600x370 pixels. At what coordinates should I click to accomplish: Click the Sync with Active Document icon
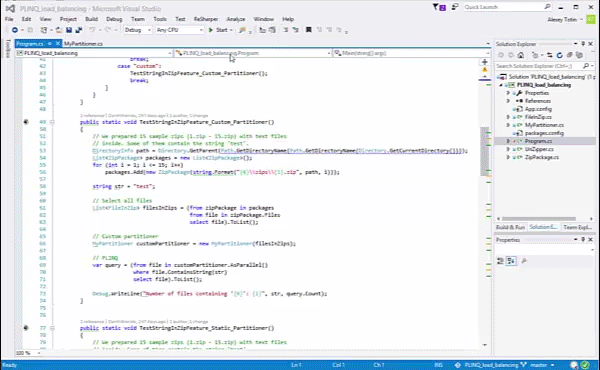(549, 55)
